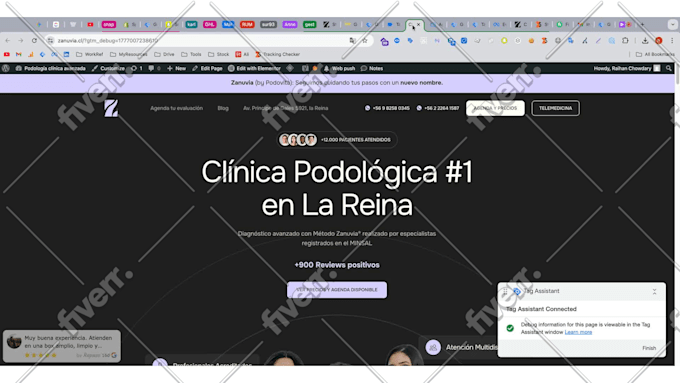Open the Chrome profile avatar
680x383 pixels.
pyautogui.click(x=658, y=40)
